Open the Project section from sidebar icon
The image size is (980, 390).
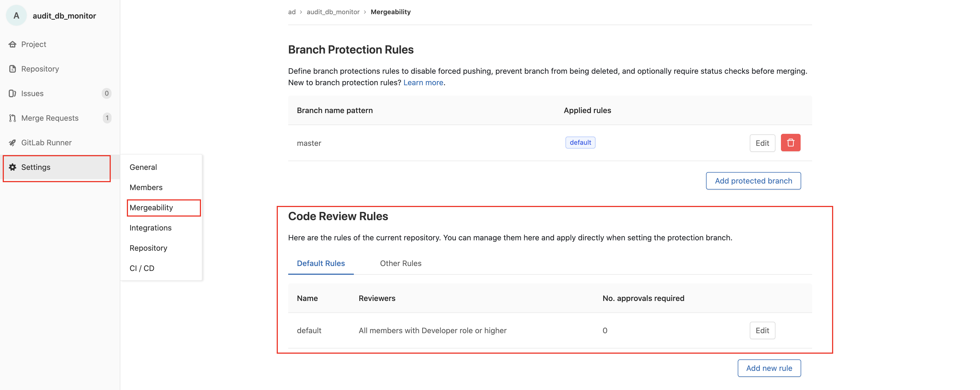12,44
